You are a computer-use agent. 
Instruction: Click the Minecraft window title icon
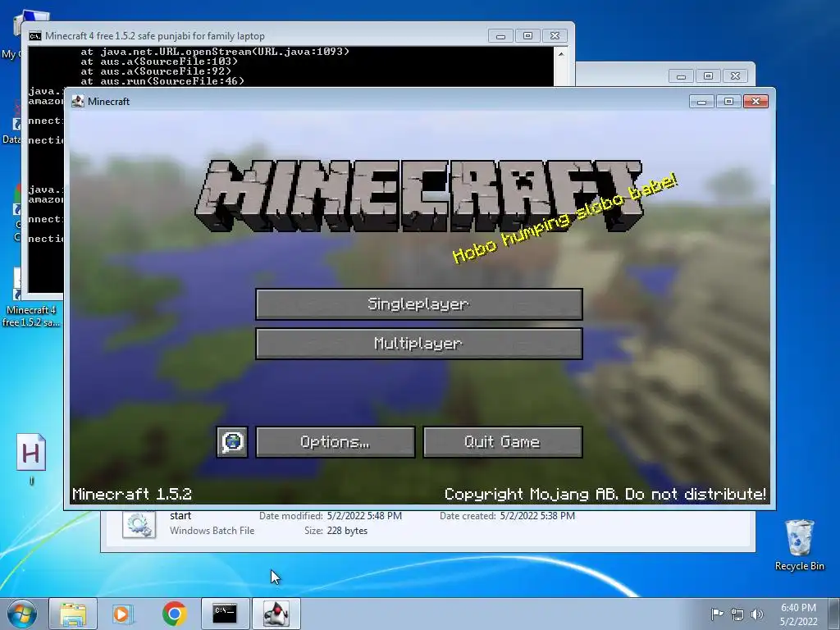78,101
